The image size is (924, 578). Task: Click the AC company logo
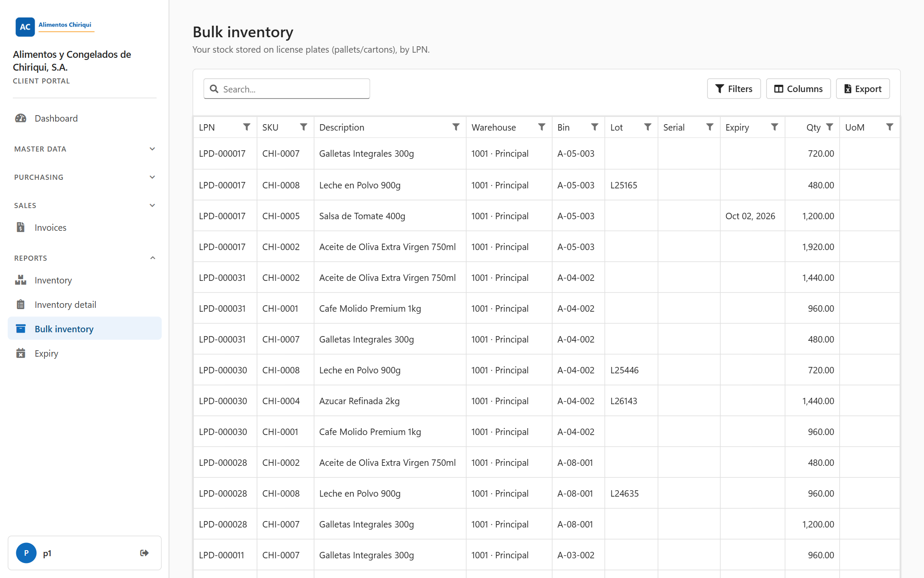point(25,27)
